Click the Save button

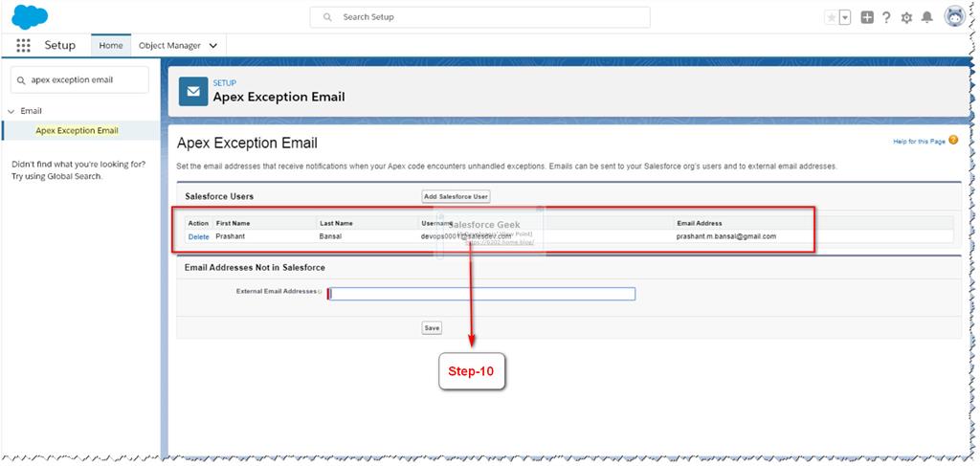(432, 327)
